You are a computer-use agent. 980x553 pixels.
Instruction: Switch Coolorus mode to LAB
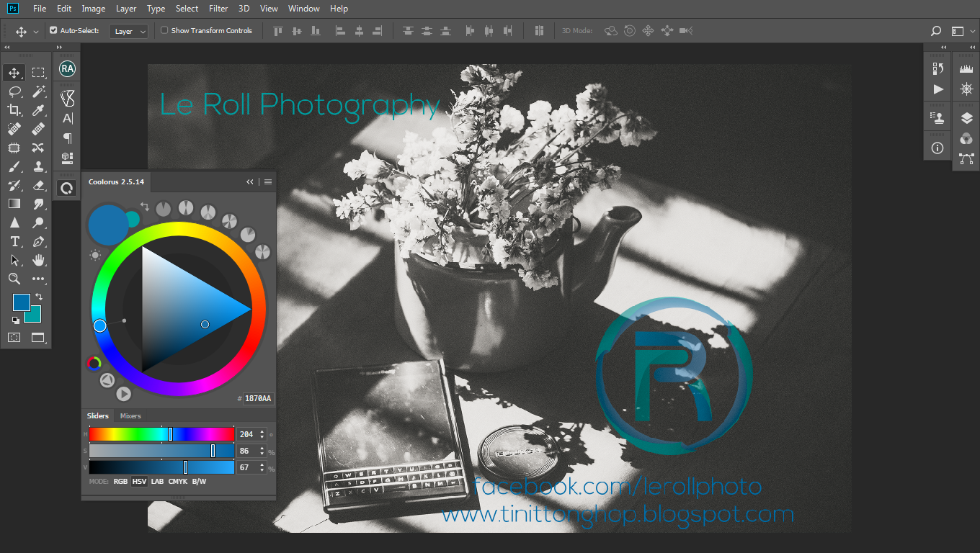tap(157, 482)
